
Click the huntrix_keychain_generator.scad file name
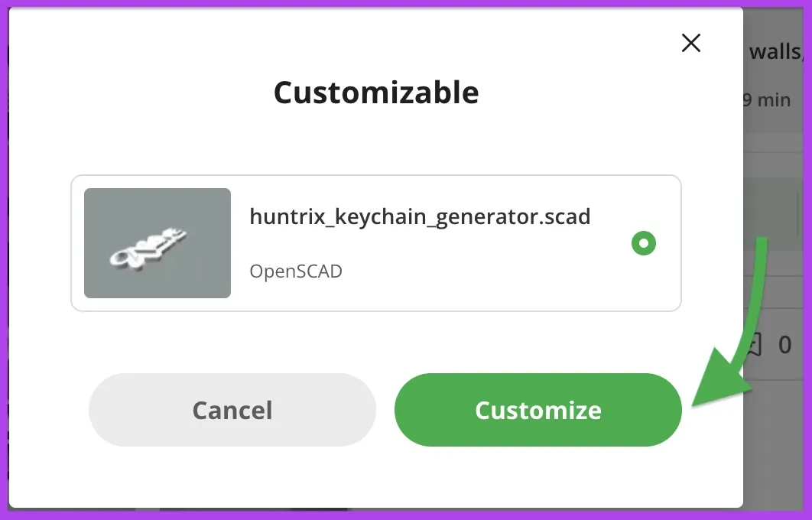click(420, 216)
